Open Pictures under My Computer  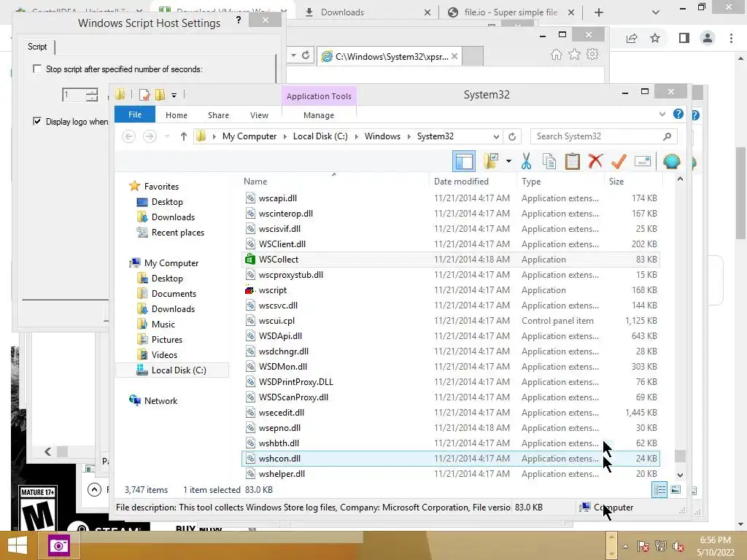click(x=166, y=340)
